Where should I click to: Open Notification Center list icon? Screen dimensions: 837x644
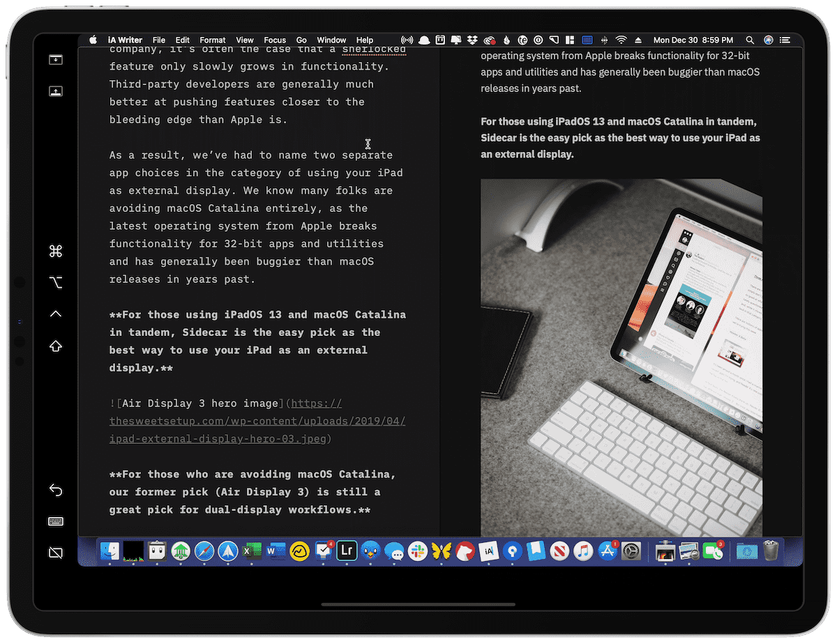[x=787, y=40]
